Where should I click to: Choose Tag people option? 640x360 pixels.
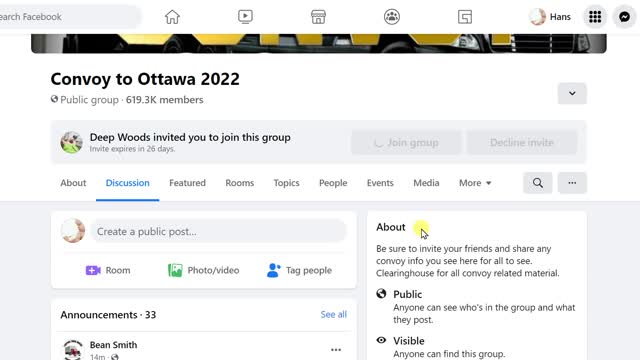[299, 270]
